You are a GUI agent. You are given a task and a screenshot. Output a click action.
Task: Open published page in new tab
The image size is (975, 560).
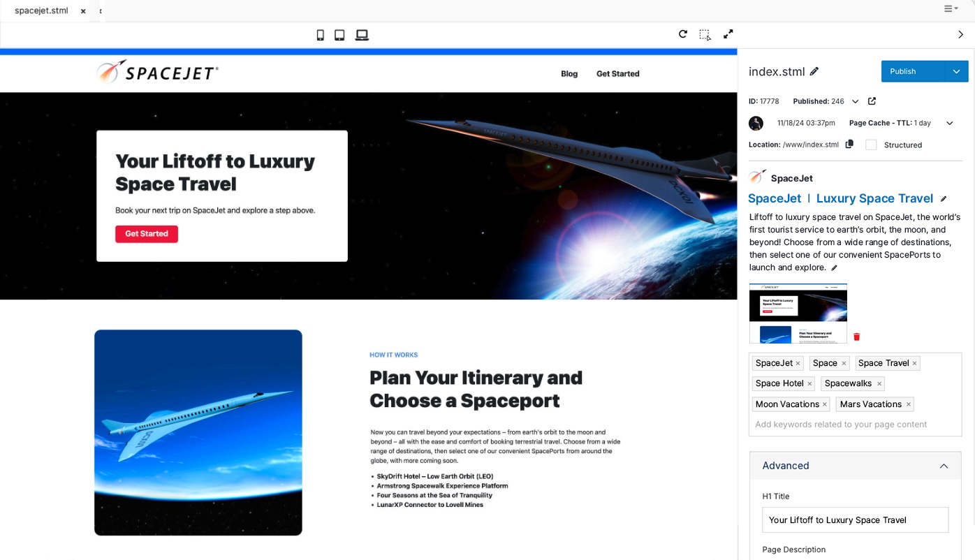coord(872,101)
